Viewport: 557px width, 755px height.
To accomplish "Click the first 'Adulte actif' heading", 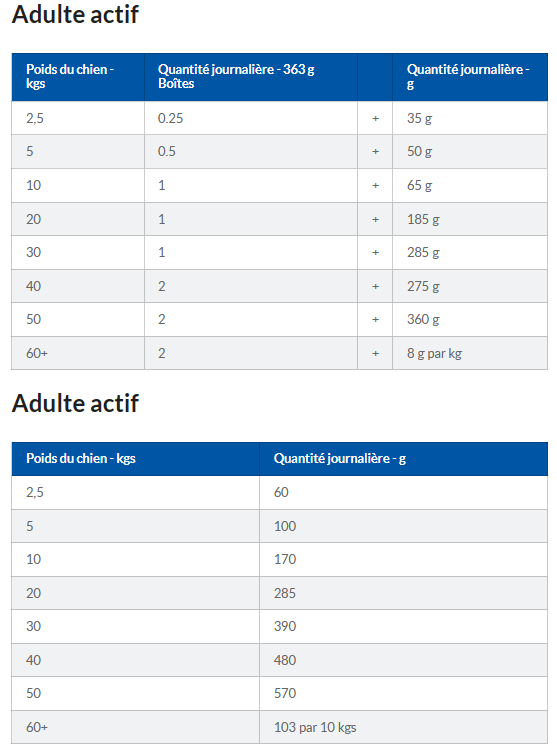I will [x=75, y=14].
